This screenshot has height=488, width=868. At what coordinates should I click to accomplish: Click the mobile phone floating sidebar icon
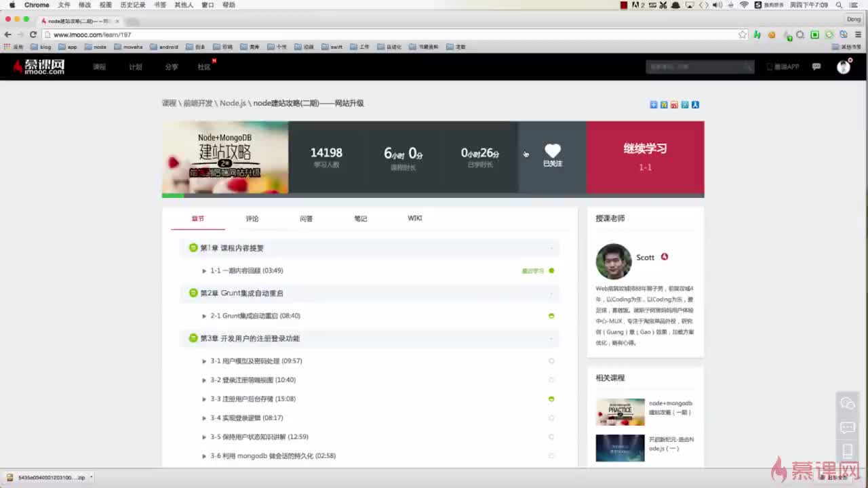pyautogui.click(x=848, y=451)
